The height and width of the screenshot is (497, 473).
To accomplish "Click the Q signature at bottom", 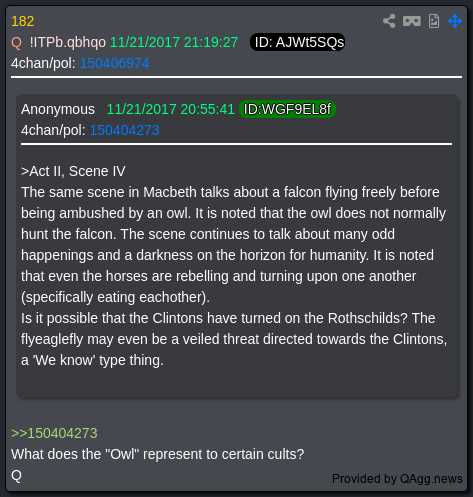I will tap(16, 475).
